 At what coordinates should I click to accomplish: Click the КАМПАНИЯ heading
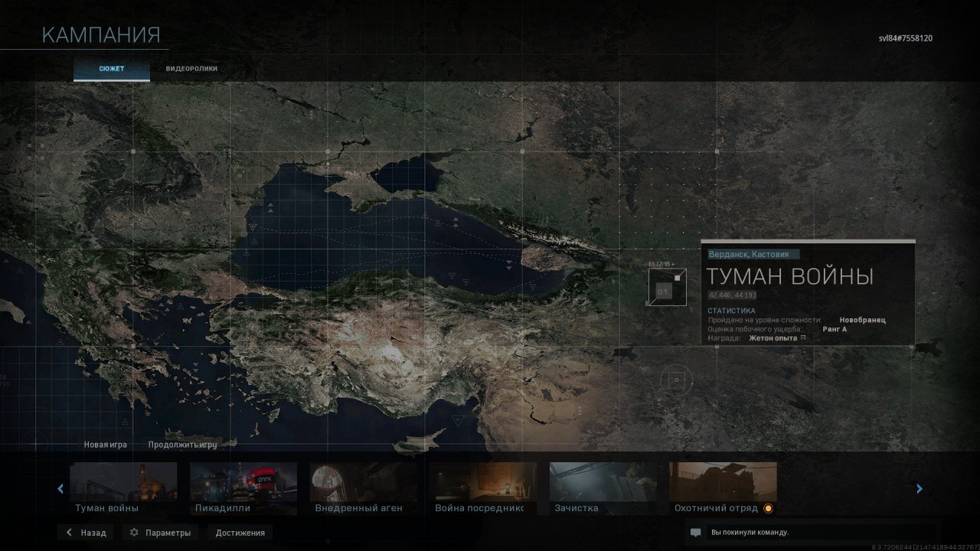[x=100, y=35]
